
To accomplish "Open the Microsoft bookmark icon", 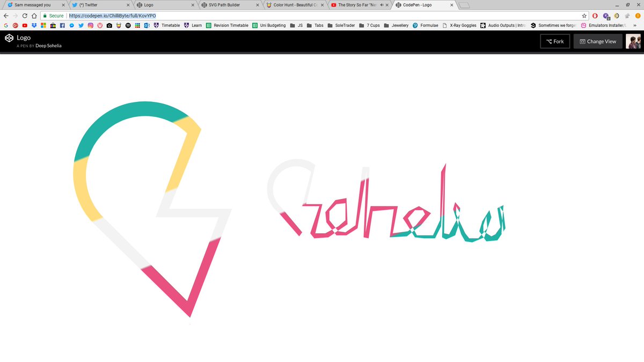I will tap(43, 25).
